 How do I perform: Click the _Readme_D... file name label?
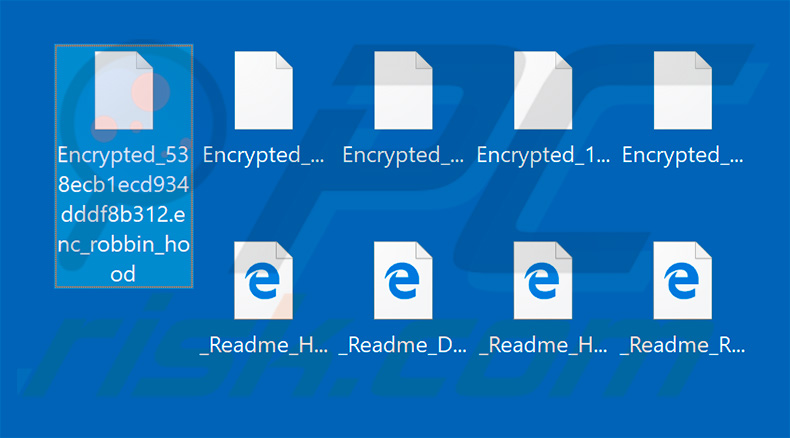pos(403,345)
